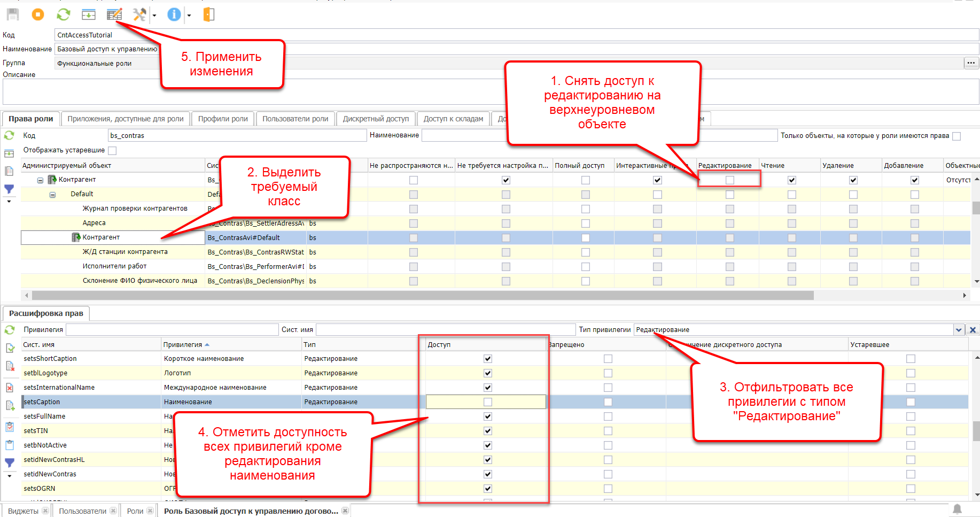Click the green refresh icon in the top toolbar

click(x=64, y=14)
